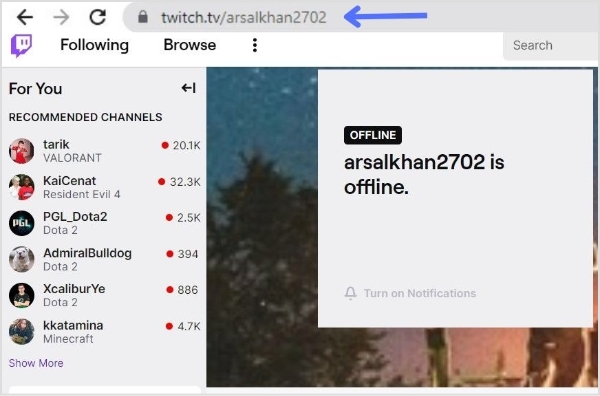Click the Search field
Image resolution: width=600 pixels, height=396 pixels.
click(551, 46)
